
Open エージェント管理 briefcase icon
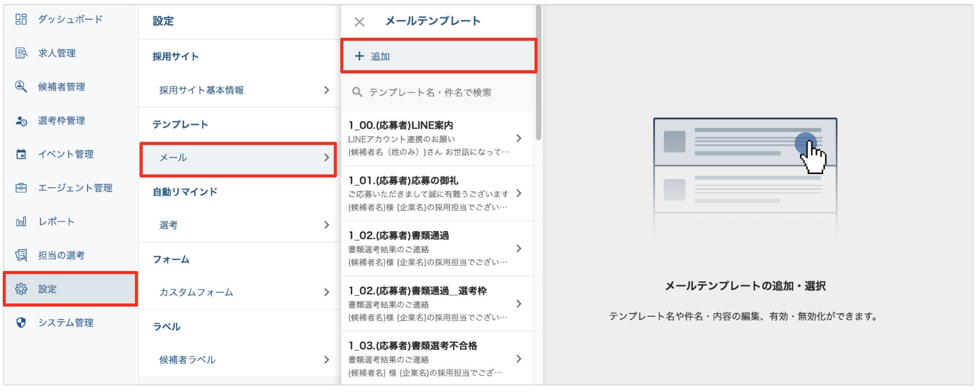21,188
